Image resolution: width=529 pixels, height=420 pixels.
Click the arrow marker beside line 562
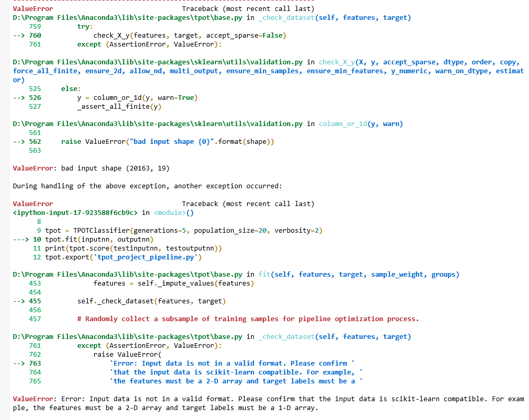pyautogui.click(x=18, y=141)
